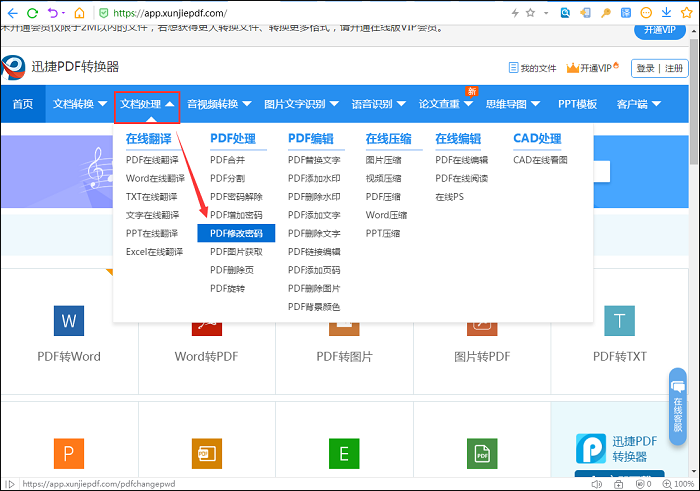Click the browser back arrow
The height and width of the screenshot is (491, 700).
(12, 13)
